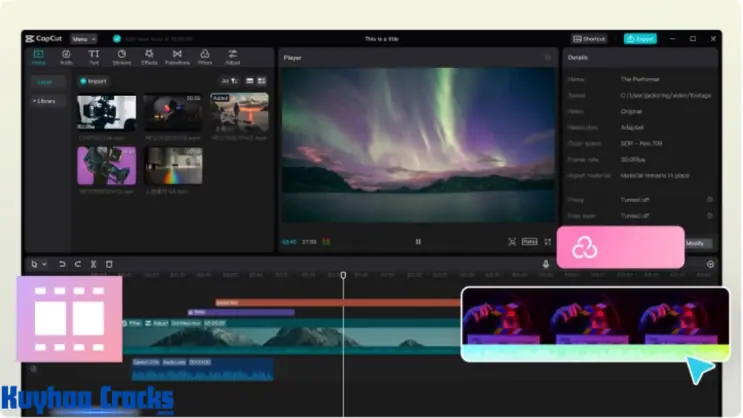
Task: Click the Undo arrow in the timeline toolbar
Action: (62, 264)
